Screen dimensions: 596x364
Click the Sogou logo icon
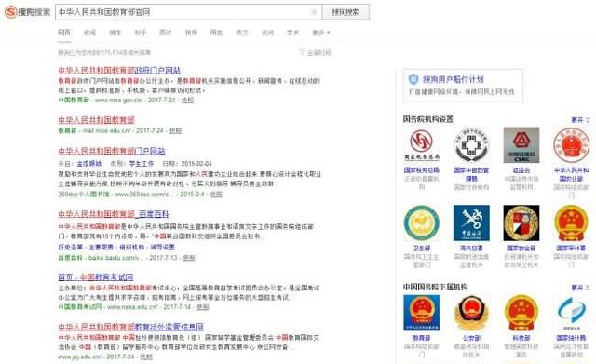pos(10,12)
